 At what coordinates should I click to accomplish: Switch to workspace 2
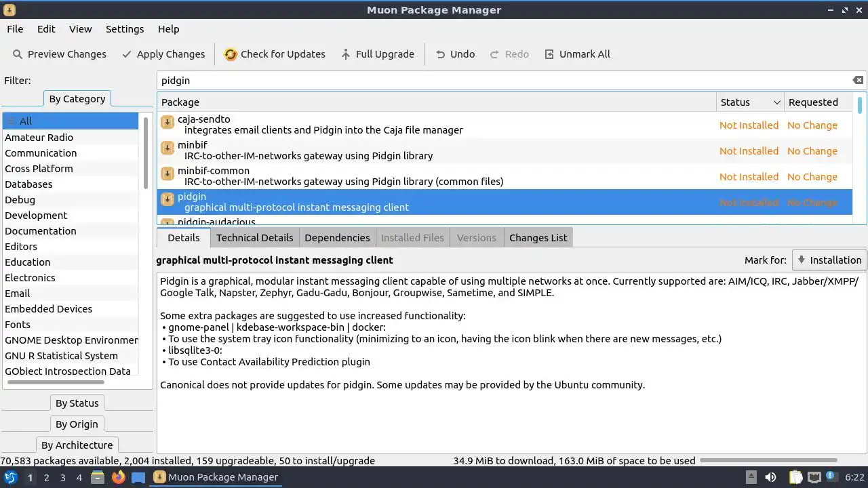46,477
